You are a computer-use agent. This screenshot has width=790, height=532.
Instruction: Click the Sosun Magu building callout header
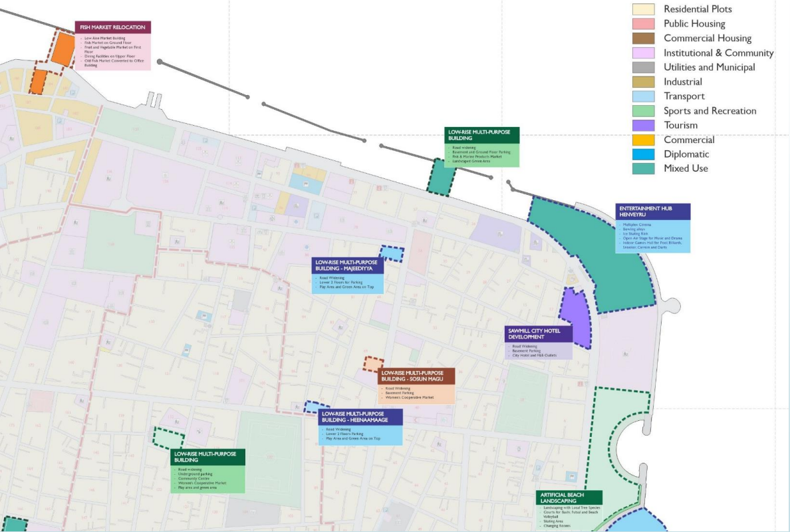[416, 376]
